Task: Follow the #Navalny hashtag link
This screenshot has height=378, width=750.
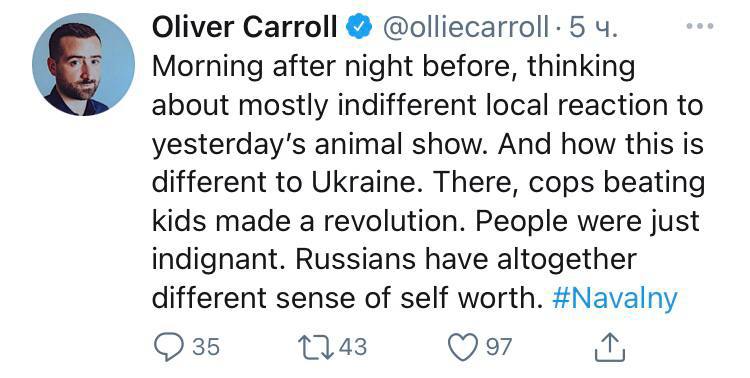Action: [615, 298]
